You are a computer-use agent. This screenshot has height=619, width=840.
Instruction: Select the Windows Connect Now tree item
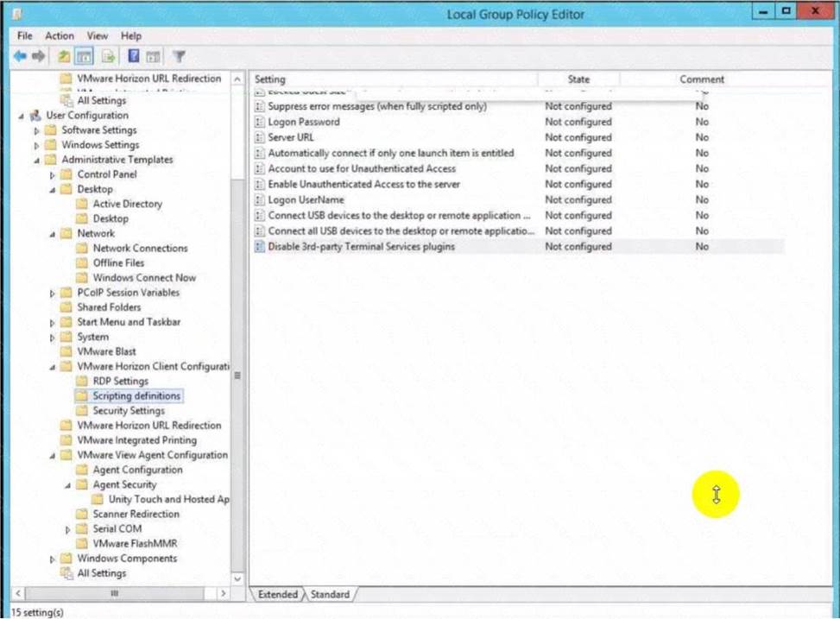[x=144, y=278]
